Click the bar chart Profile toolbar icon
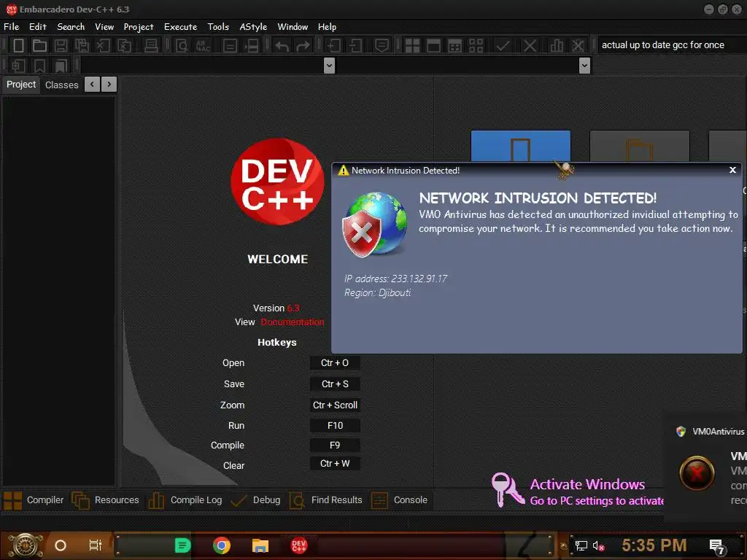 coord(556,46)
